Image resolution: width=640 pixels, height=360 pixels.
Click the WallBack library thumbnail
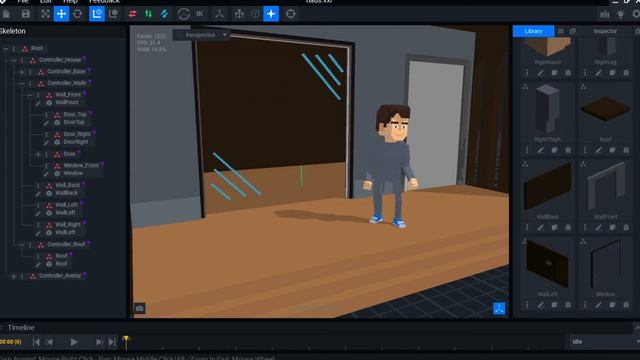(547, 187)
